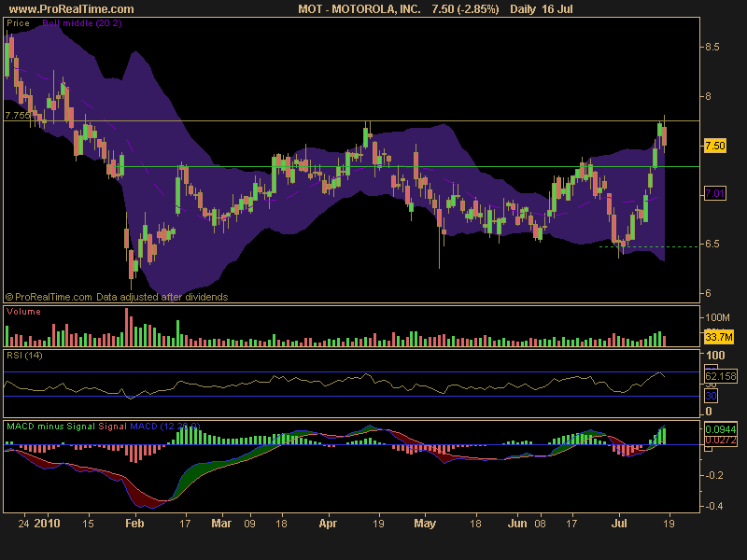Select the RSI (14) indicator label
Viewport: 747px width, 560px height.
click(24, 356)
